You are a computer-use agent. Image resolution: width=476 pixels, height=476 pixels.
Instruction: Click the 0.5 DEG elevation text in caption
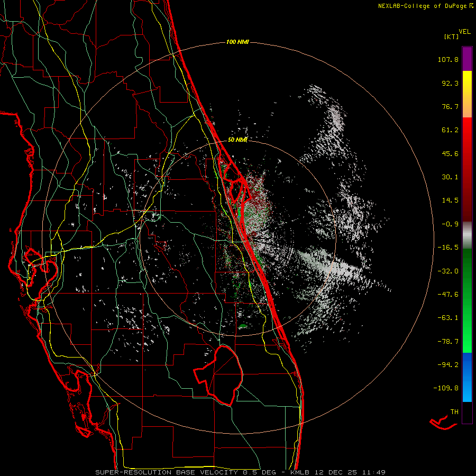pos(259,472)
